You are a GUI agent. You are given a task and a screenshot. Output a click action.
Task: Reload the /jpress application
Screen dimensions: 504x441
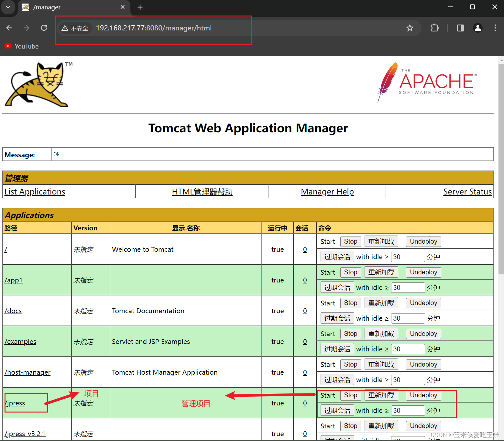pyautogui.click(x=381, y=395)
